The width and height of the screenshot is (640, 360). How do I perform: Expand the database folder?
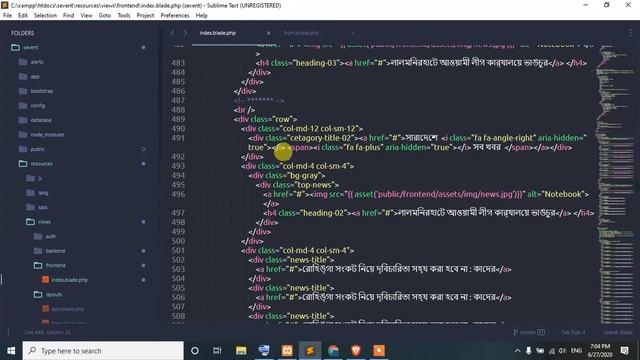coord(41,120)
